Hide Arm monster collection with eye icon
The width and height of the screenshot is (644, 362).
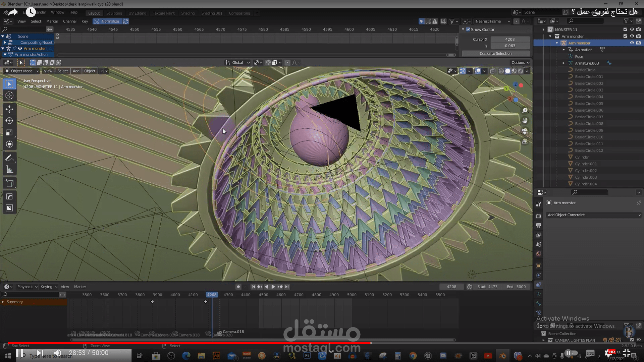[x=632, y=36]
